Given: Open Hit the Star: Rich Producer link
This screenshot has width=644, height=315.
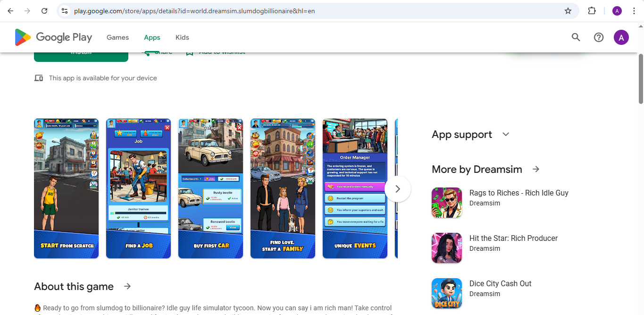Looking at the screenshot, I should pyautogui.click(x=513, y=238).
